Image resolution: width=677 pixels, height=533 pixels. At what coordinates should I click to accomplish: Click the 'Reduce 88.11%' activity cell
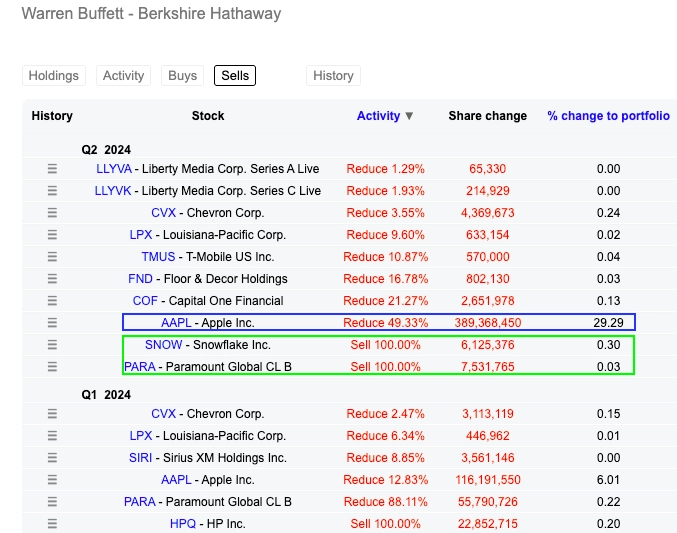pos(386,501)
